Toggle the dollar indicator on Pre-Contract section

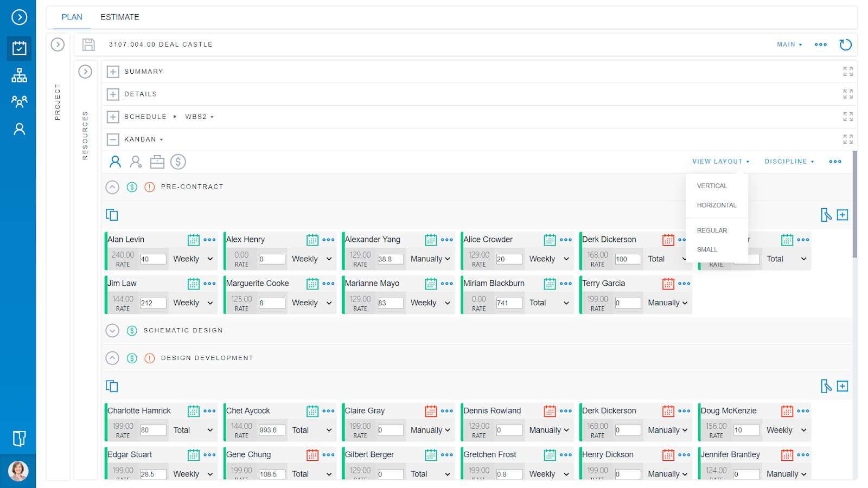point(131,187)
